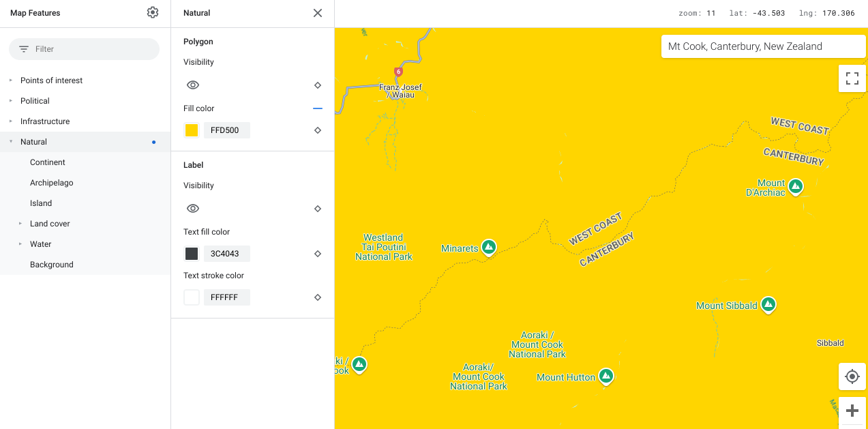Click Mount Sibbald mountain marker
Screen dimensions: 868x429
point(768,304)
